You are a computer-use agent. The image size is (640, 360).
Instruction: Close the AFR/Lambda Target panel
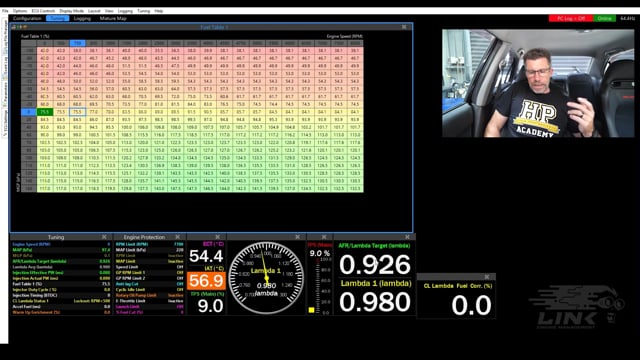[407, 237]
